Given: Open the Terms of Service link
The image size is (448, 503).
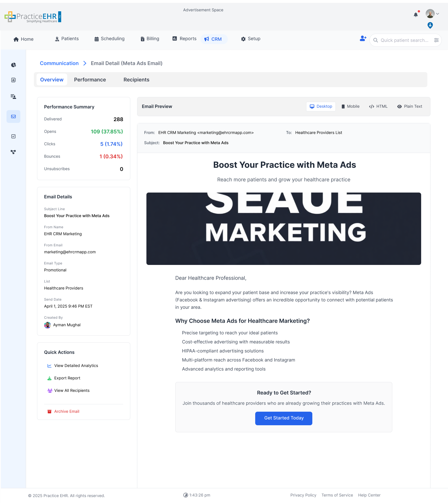Looking at the screenshot, I should pyautogui.click(x=337, y=495).
